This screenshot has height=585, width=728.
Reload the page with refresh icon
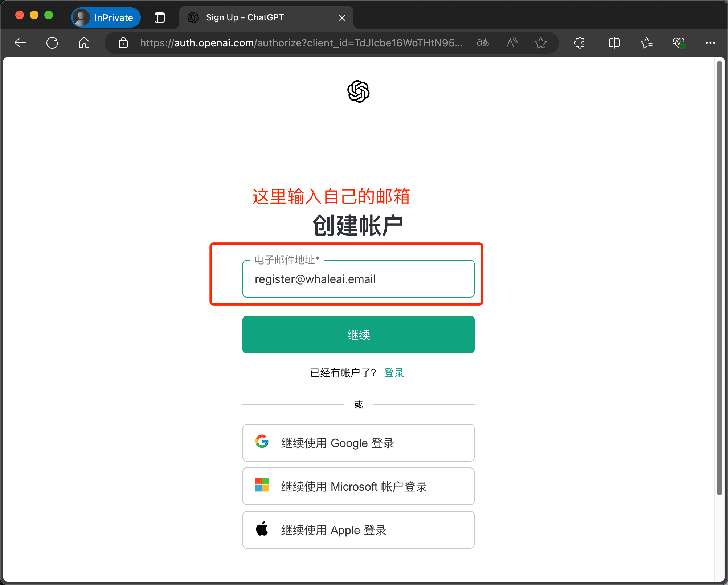tap(52, 43)
